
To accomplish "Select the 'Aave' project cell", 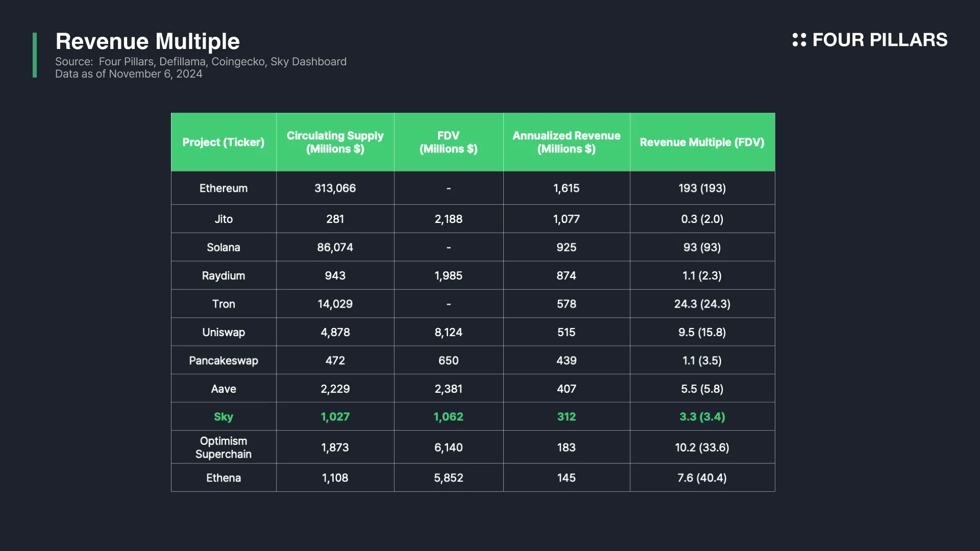I will pos(224,389).
